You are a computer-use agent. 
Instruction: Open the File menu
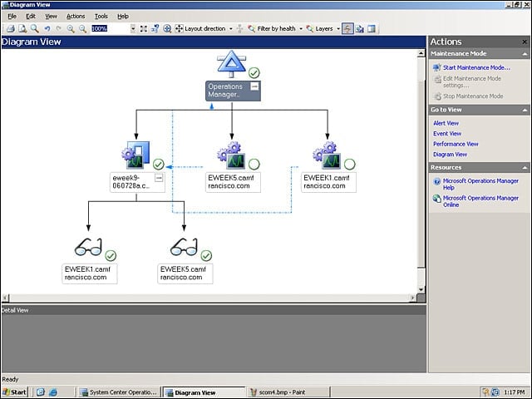click(x=12, y=16)
